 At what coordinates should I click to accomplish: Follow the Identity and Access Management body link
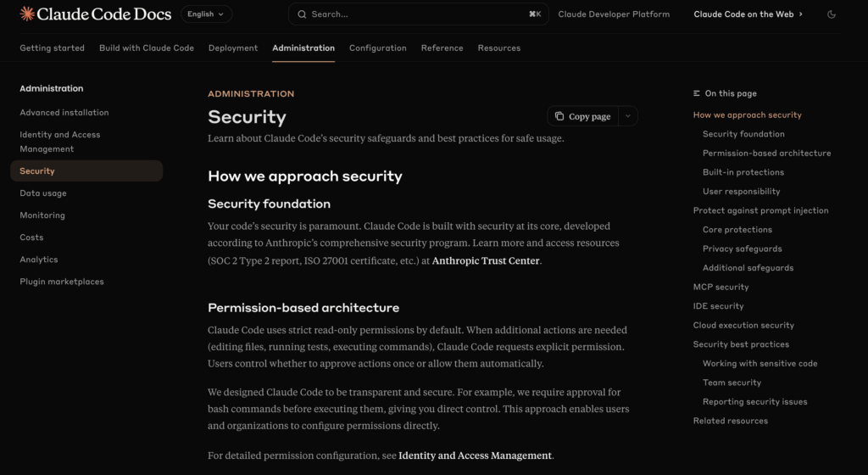tap(475, 455)
